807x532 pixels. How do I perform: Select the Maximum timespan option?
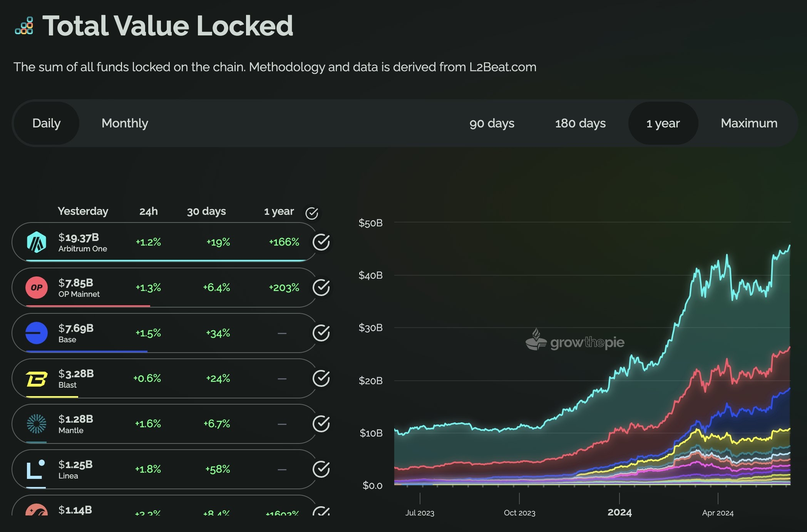749,123
